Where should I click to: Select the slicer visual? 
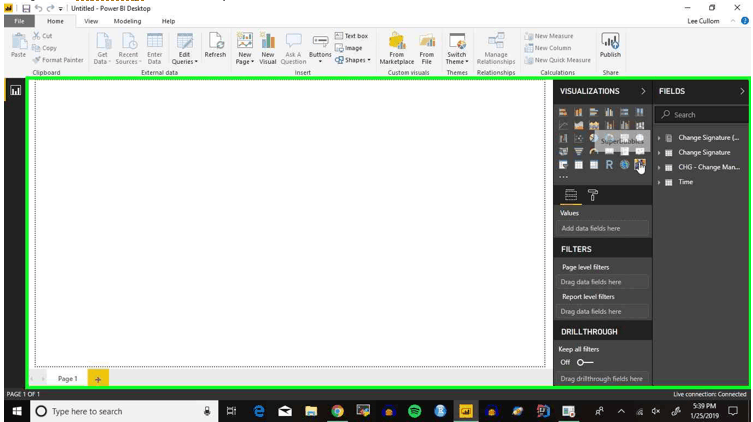[563, 165]
